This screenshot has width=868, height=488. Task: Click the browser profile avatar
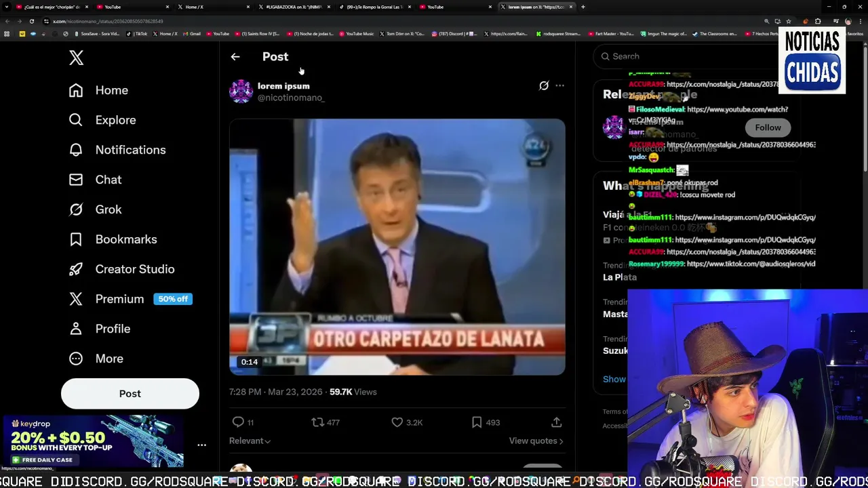point(848,21)
